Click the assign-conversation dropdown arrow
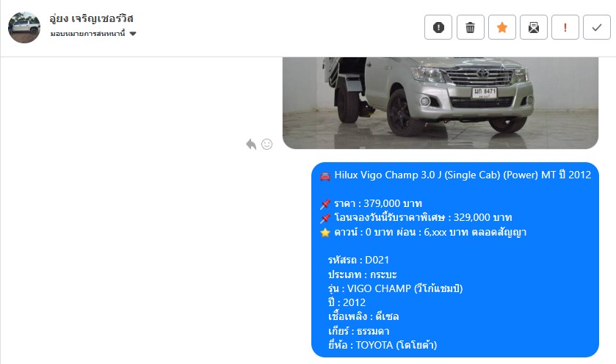The width and height of the screenshot is (616, 364). [x=133, y=34]
